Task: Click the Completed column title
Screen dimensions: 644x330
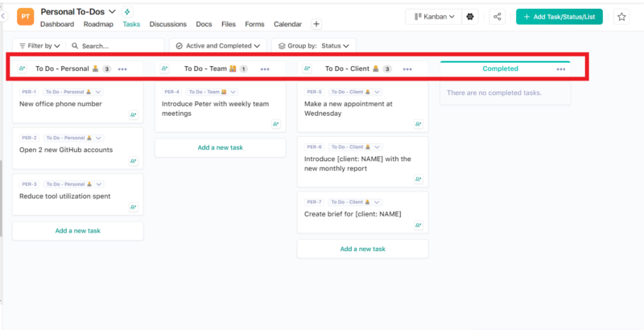Action: [500, 68]
